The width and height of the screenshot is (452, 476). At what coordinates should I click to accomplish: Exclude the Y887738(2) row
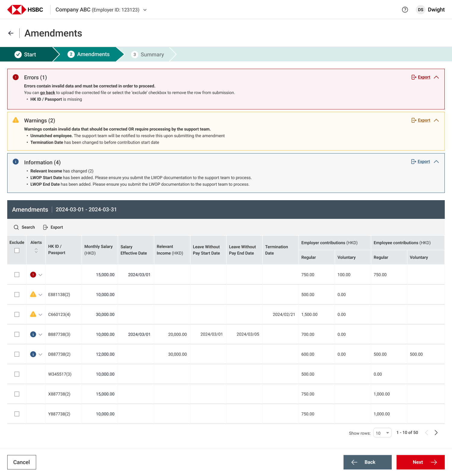point(17,414)
